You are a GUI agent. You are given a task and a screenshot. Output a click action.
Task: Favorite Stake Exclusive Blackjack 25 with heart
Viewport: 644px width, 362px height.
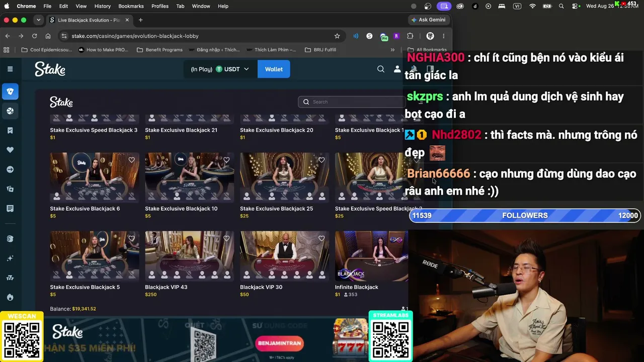321,160
